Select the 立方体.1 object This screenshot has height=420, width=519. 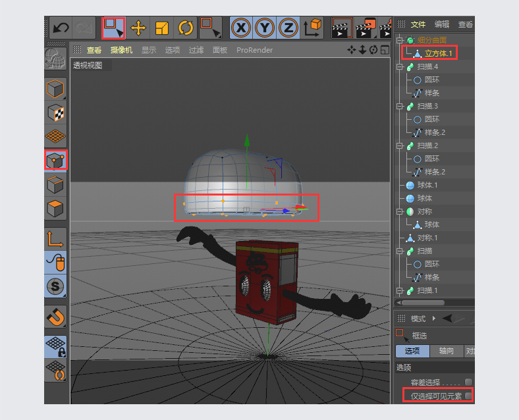coord(438,53)
